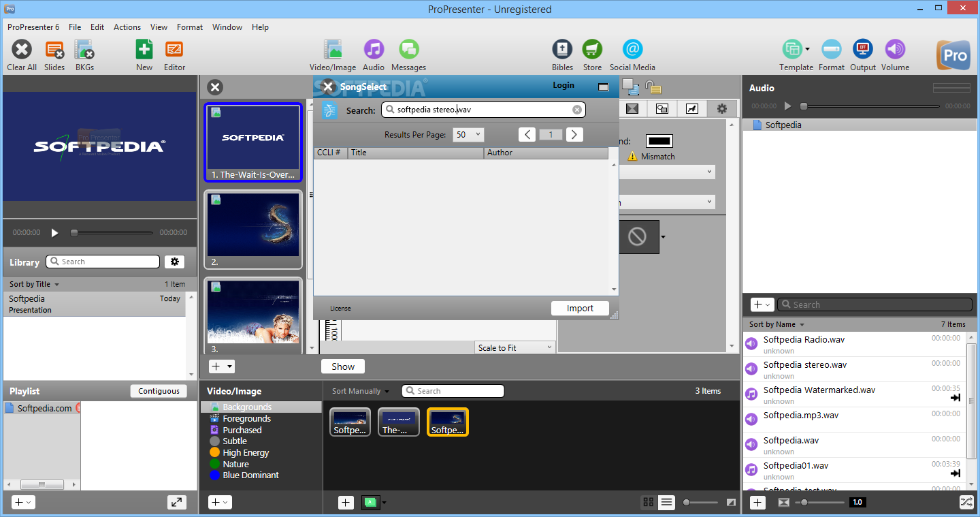
Task: Open add-slide plus dropdown below slides
Action: point(222,366)
